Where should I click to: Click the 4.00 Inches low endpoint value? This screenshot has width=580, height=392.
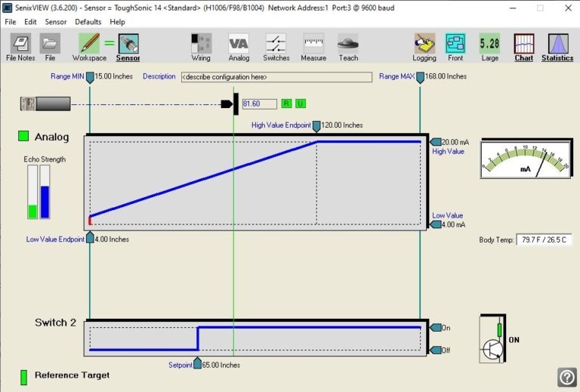[112, 239]
